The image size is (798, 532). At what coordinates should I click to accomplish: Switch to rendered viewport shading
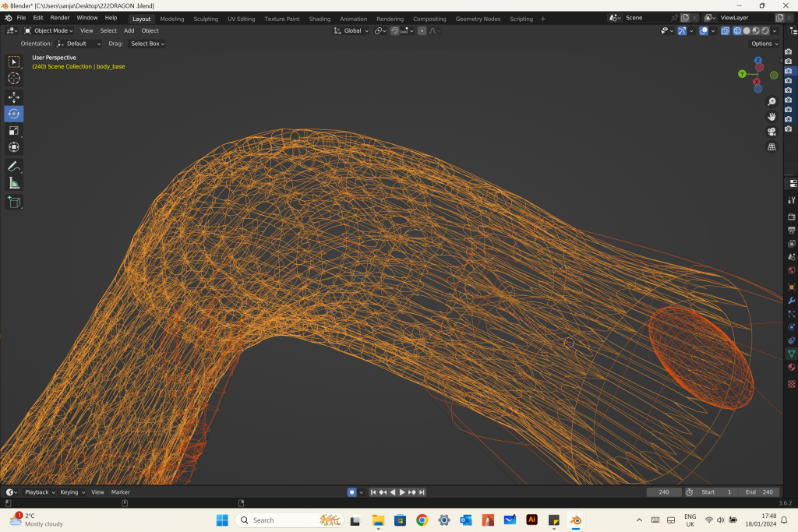(x=765, y=31)
